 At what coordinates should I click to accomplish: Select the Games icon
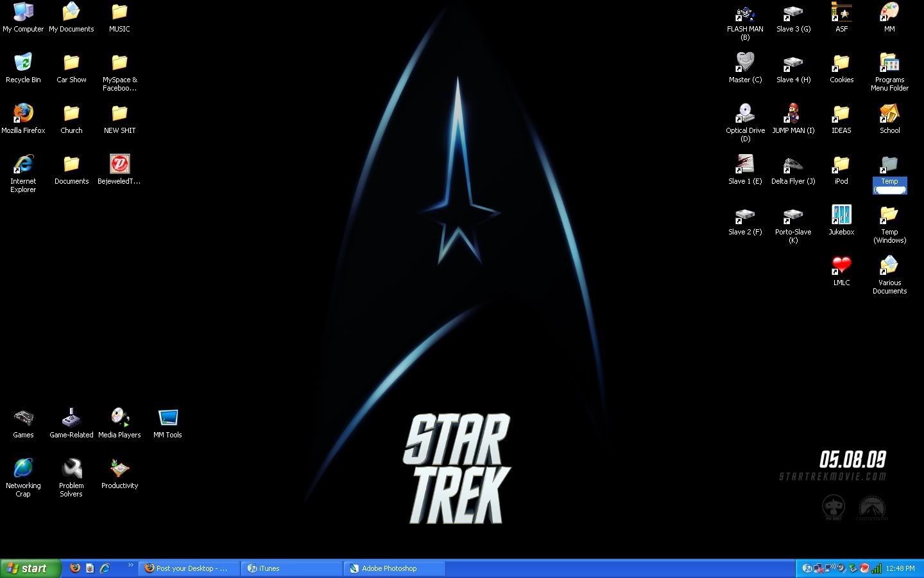(23, 423)
